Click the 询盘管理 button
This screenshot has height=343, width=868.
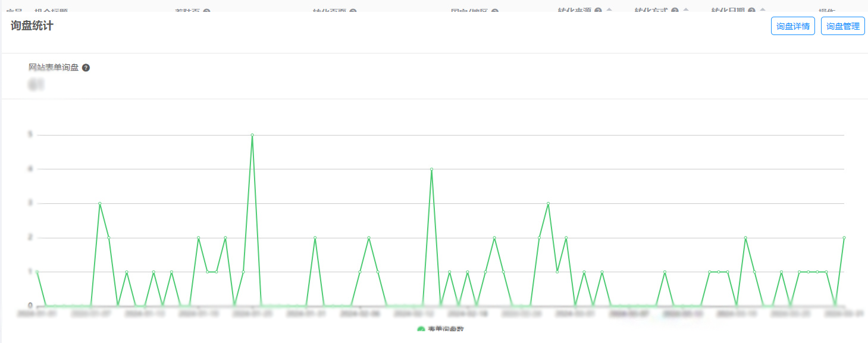pyautogui.click(x=842, y=26)
